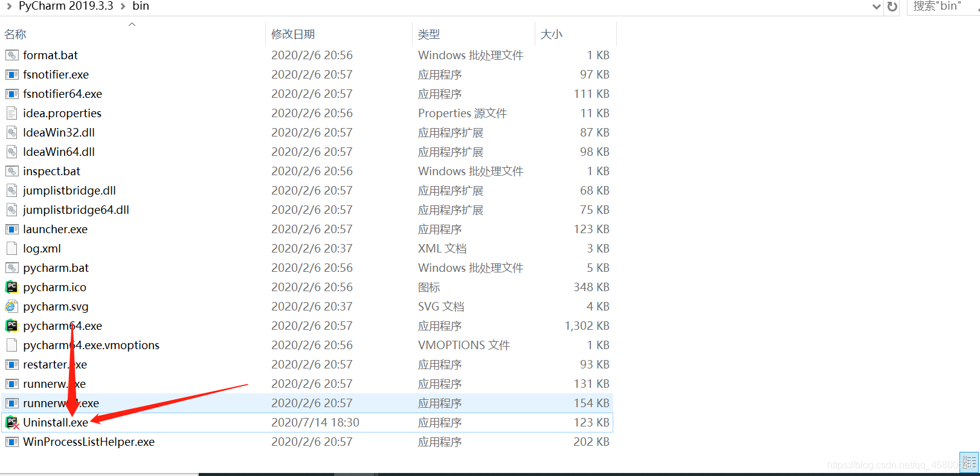
Task: Click the 1,302 KB size of pycharm64.exe
Action: [x=587, y=326]
